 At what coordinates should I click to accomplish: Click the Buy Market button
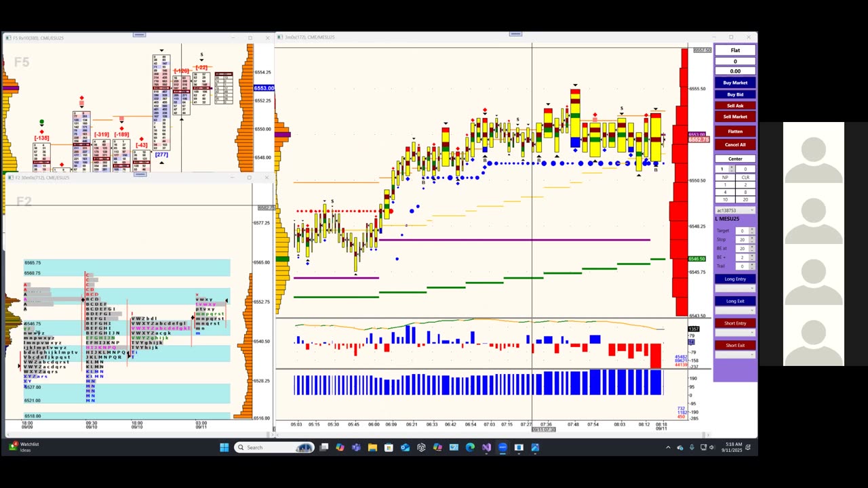(x=735, y=83)
